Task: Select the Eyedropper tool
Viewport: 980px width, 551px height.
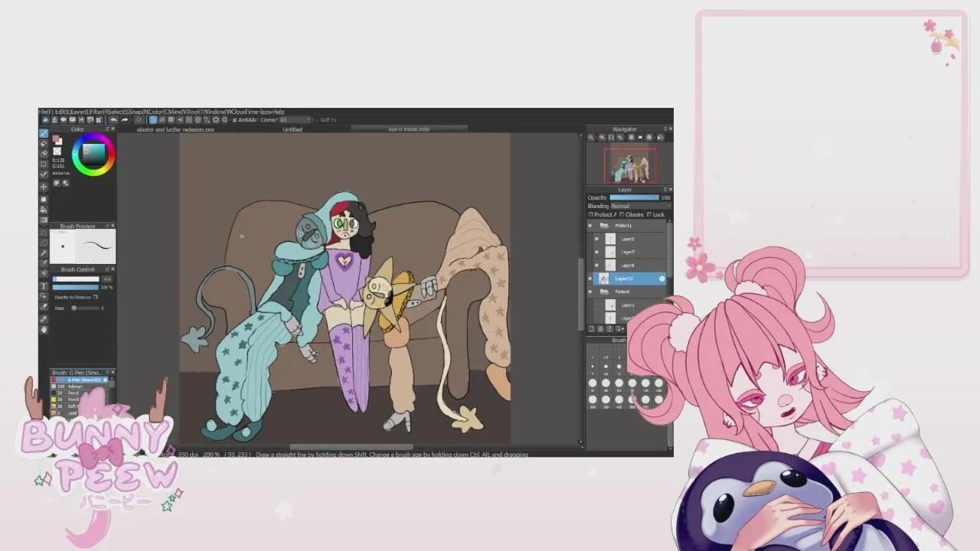Action: click(x=44, y=318)
